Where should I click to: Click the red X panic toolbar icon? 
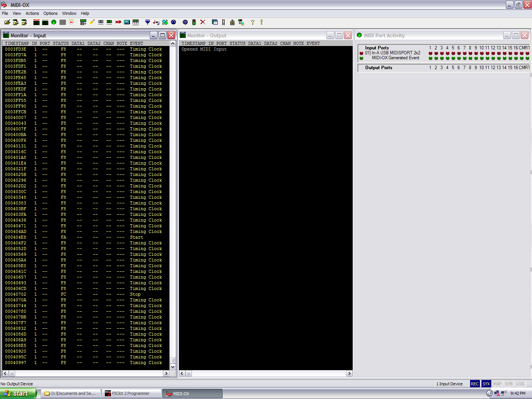pyautogui.click(x=203, y=22)
